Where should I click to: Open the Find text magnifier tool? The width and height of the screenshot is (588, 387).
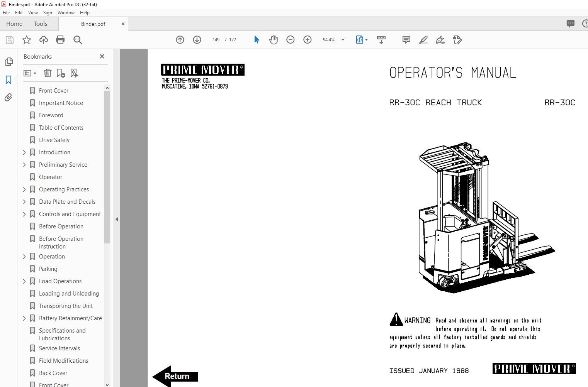pos(78,40)
